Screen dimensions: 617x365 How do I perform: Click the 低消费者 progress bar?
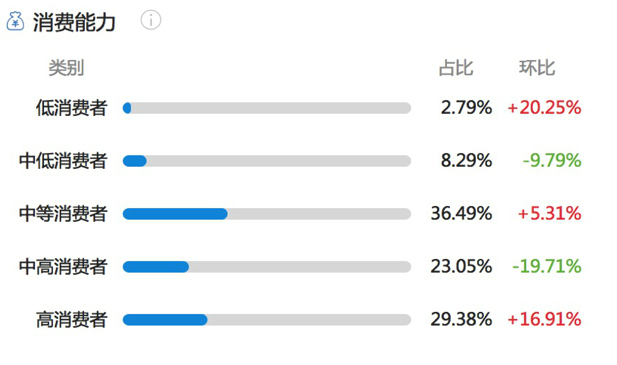pyautogui.click(x=267, y=108)
